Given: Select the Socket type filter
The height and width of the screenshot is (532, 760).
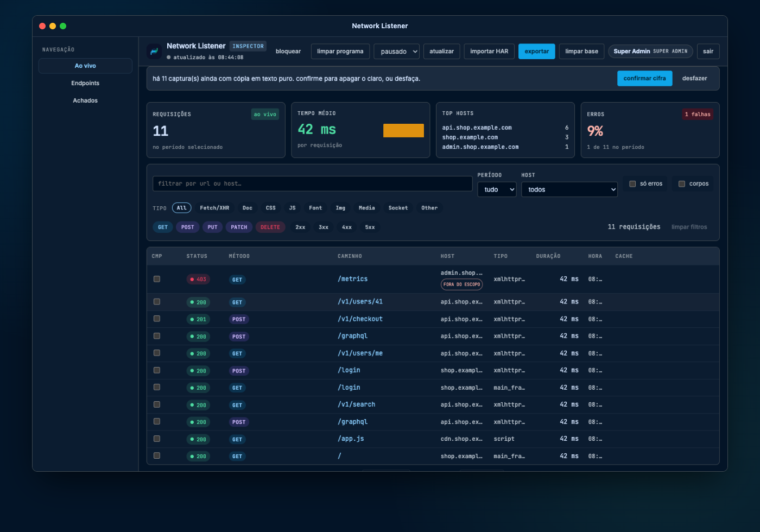Looking at the screenshot, I should tap(398, 208).
